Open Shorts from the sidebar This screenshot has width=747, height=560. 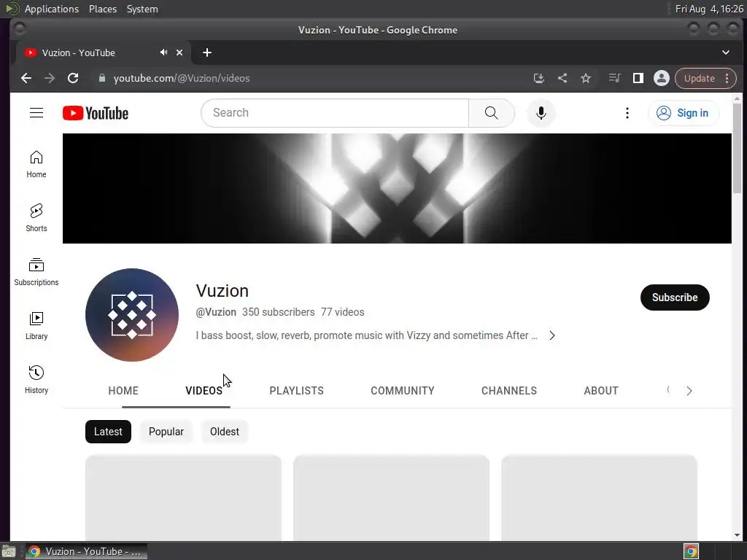tap(36, 218)
